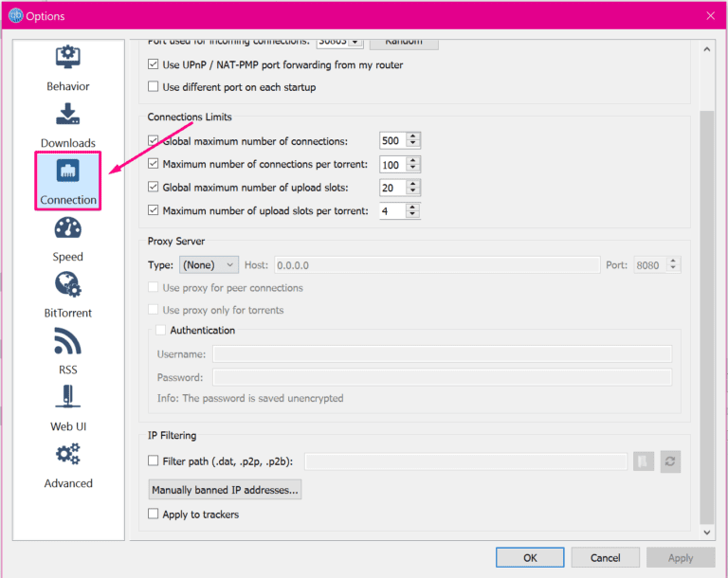Click the scrollbar down arrow
Image resolution: width=728 pixels, height=578 pixels.
click(706, 532)
